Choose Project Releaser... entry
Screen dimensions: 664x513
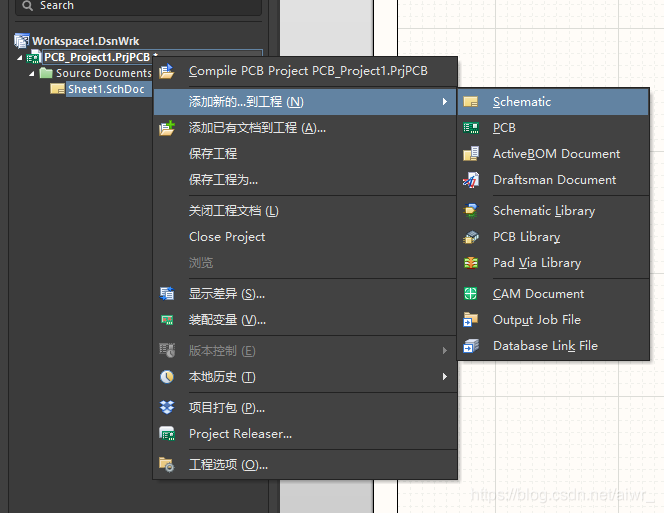pyautogui.click(x=305, y=434)
